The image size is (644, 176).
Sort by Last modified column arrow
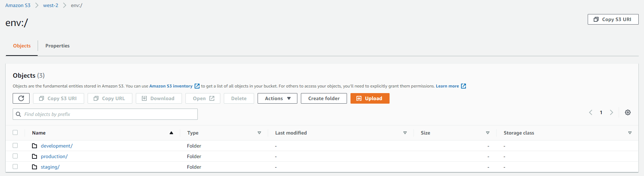click(x=405, y=133)
